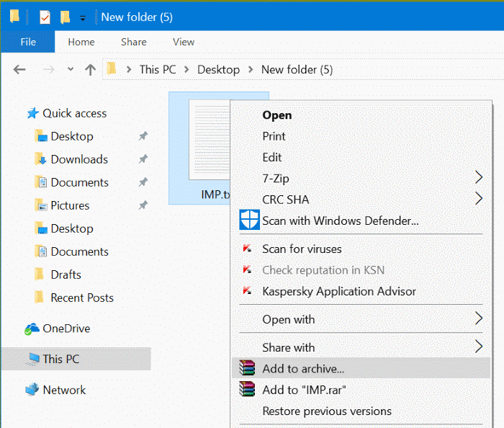
Task: Switch to the Share ribbon tab
Action: click(x=134, y=42)
